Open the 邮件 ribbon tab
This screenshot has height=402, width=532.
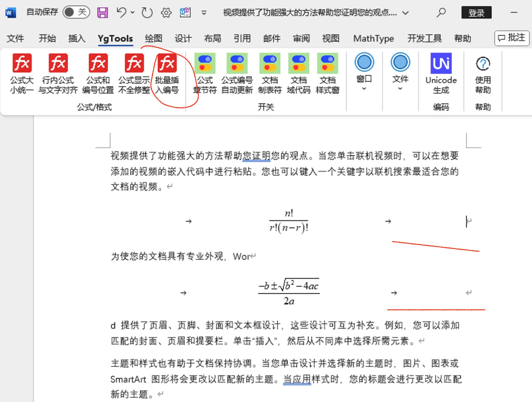click(272, 38)
